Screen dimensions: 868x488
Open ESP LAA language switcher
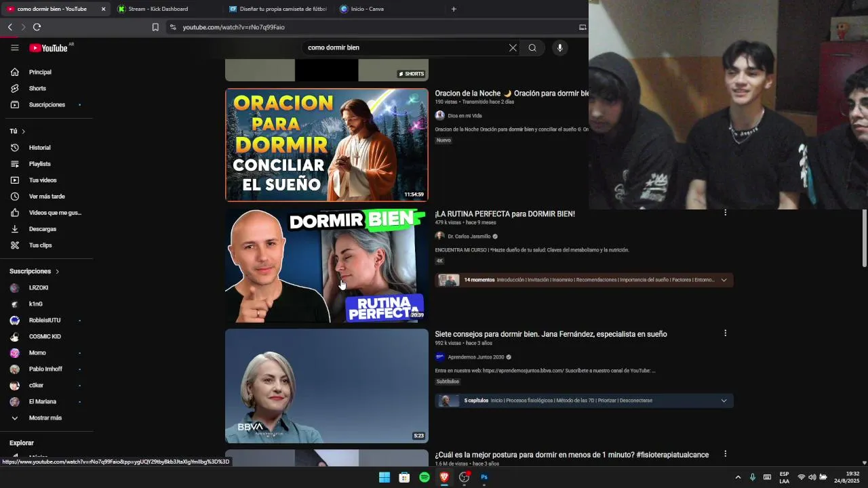click(x=784, y=477)
